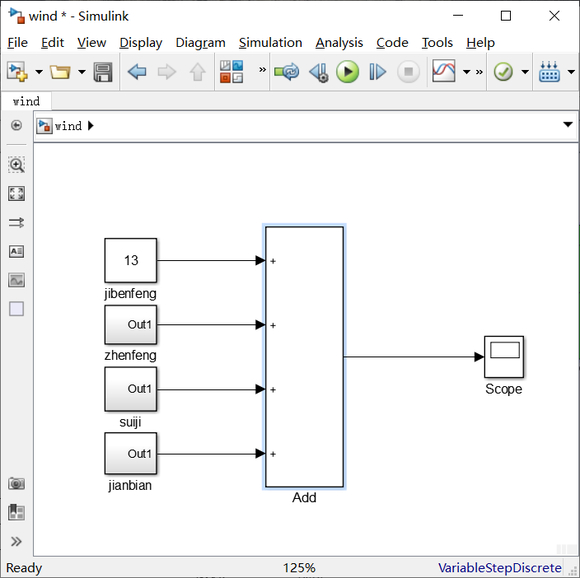The width and height of the screenshot is (580, 578).
Task: Click the Fit to View palette icon
Action: click(17, 193)
